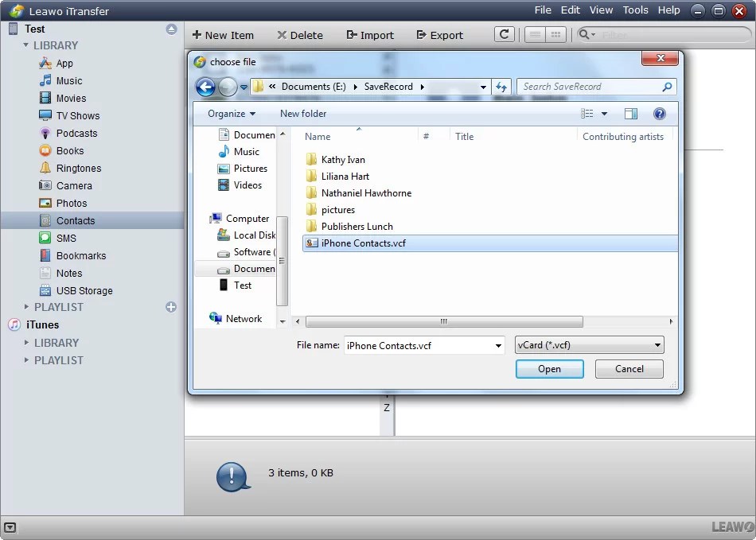Viewport: 756px width, 540px height.
Task: Open the Tools menu
Action: [x=634, y=10]
